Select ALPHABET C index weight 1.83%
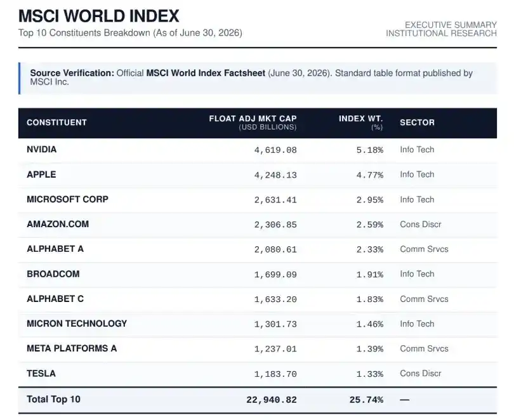The image size is (514, 420). (x=370, y=299)
